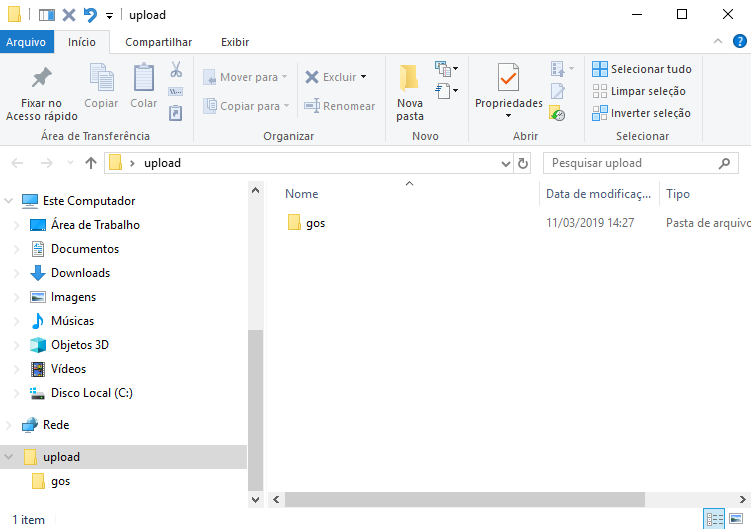Click Limpar seleção in the ribbon

click(x=639, y=91)
